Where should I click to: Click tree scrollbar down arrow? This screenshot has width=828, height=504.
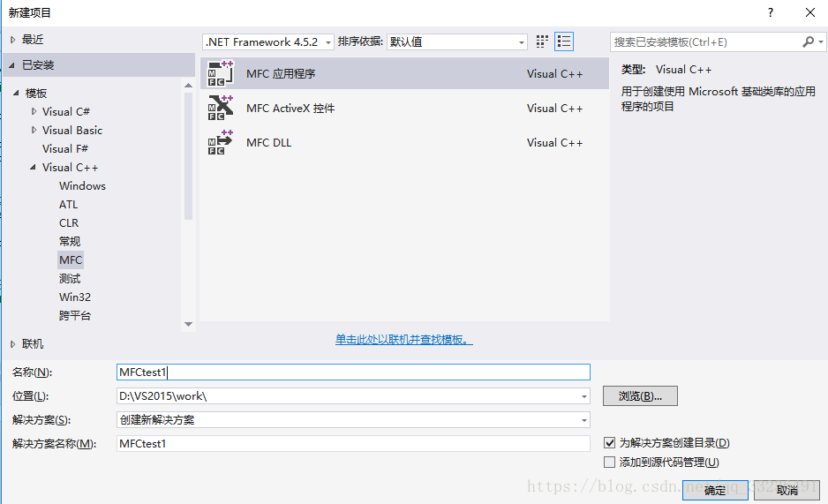[x=189, y=324]
